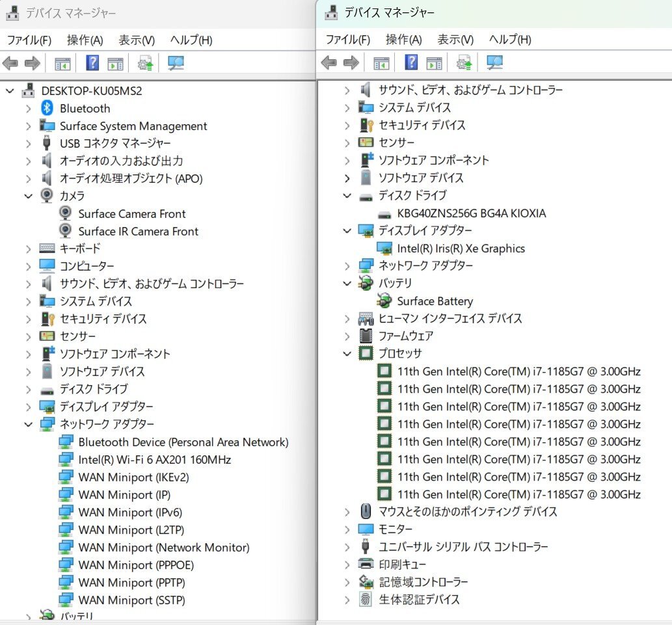
Task: Click the back arrow in the left window toolbar
Action: point(10,63)
